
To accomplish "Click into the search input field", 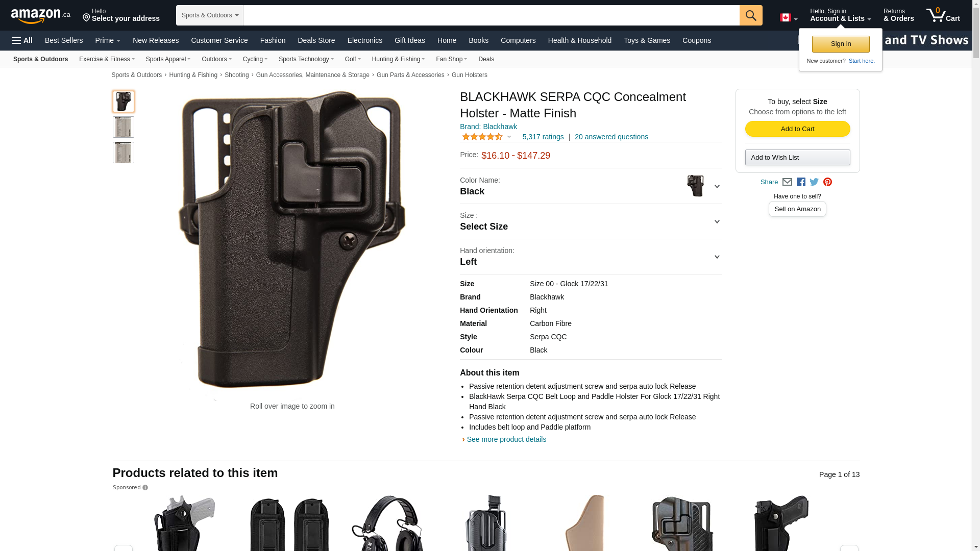I will click(x=491, y=15).
